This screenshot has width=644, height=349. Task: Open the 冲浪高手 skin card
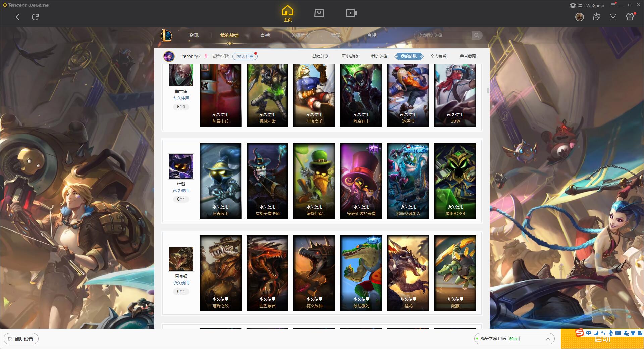coord(314,96)
